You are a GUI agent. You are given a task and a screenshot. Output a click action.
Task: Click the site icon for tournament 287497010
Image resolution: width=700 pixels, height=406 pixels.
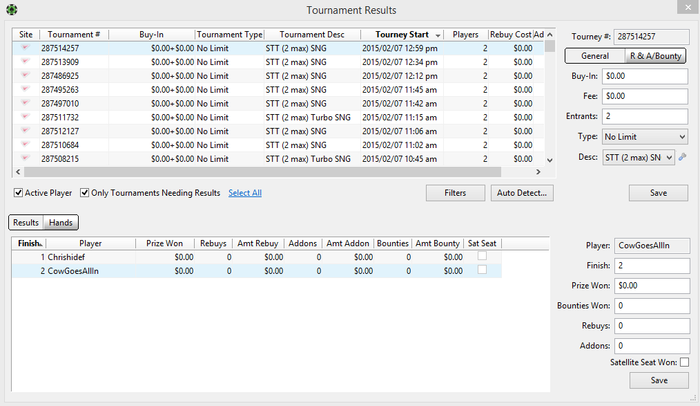(25, 103)
